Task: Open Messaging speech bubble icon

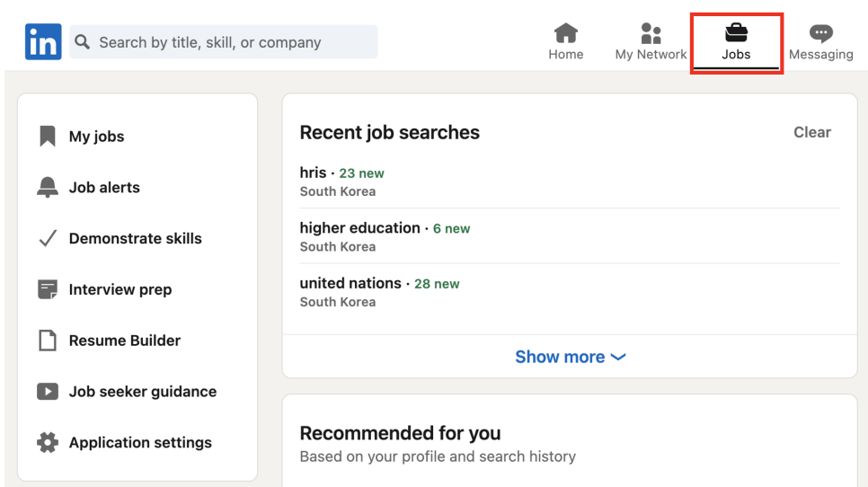Action: coord(821,33)
